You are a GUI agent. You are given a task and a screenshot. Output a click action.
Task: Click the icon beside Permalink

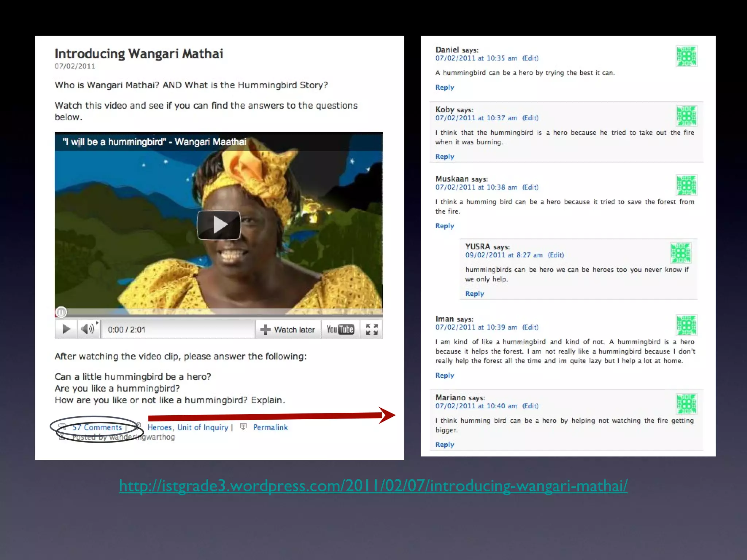click(x=244, y=427)
